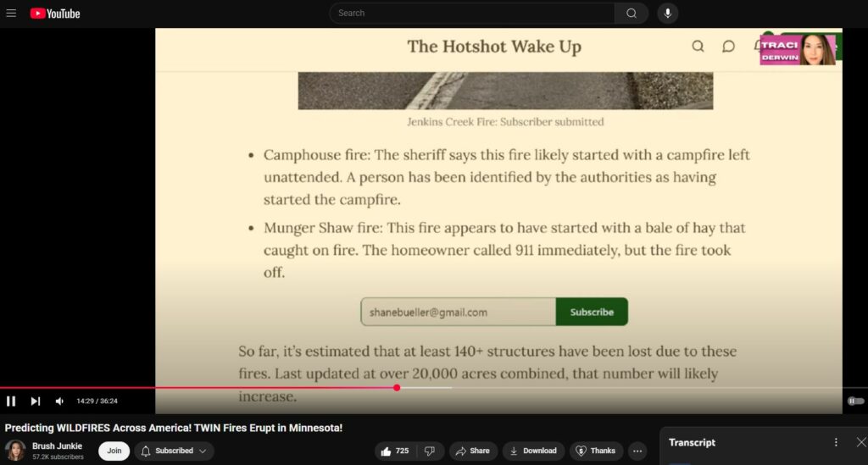Share this video
The height and width of the screenshot is (465, 868).
tap(473, 451)
